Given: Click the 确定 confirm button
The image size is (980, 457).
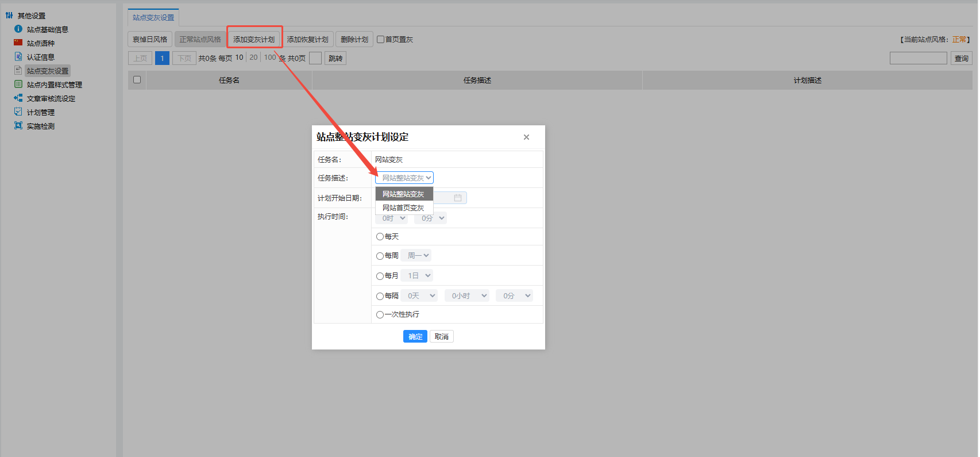Looking at the screenshot, I should coord(415,336).
